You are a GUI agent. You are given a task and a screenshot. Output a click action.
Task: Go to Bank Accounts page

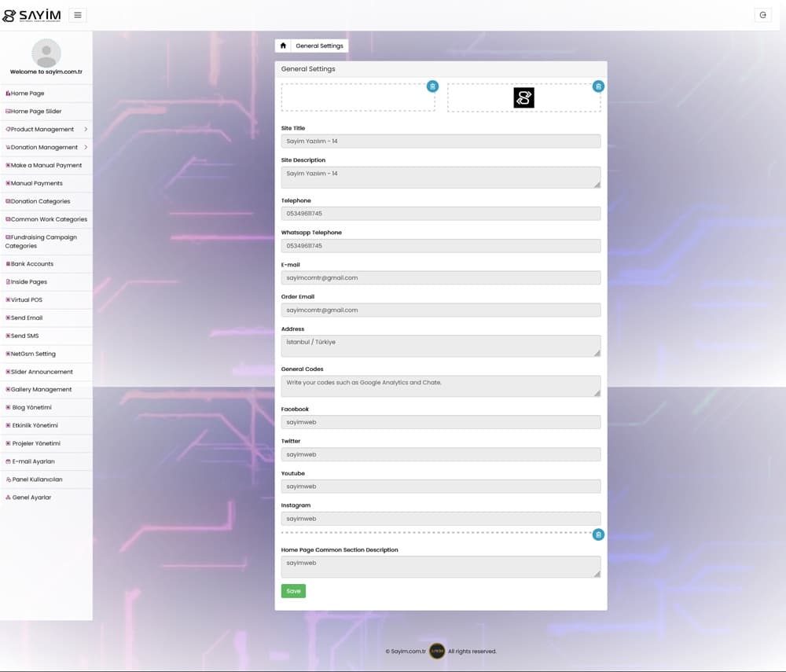point(32,264)
